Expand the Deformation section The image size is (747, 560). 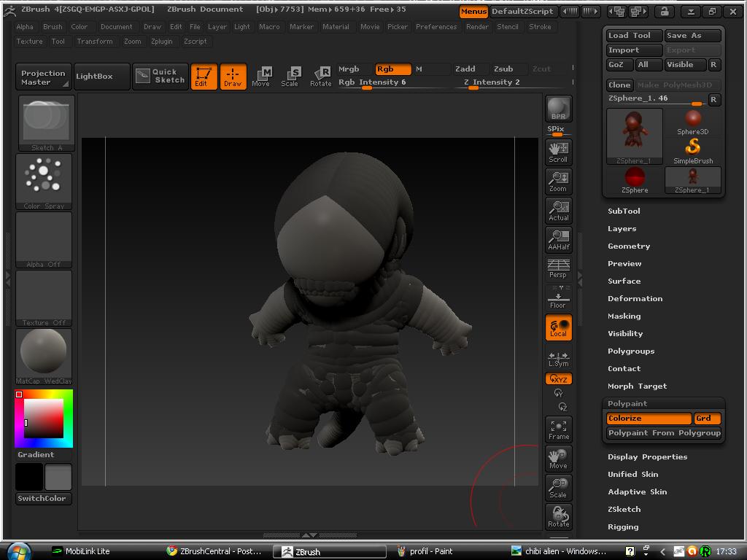click(635, 299)
